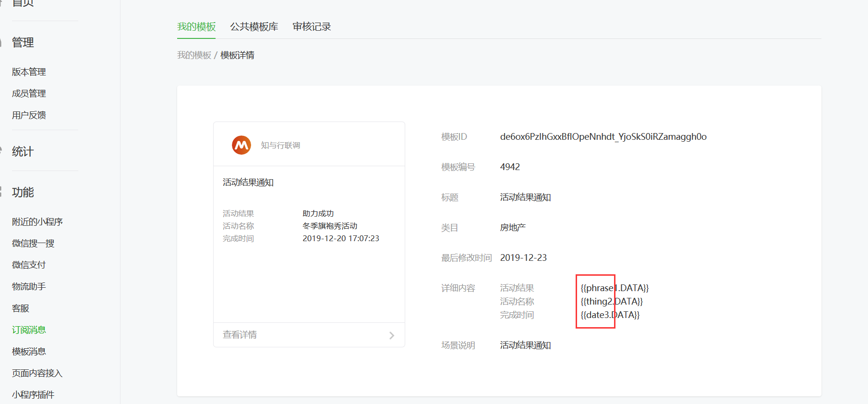
Task: Click the 最后修改时间 label
Action: (x=467, y=257)
